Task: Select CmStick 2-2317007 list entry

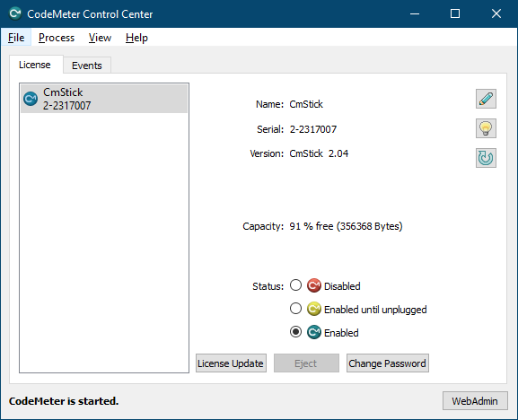Action: coord(104,99)
